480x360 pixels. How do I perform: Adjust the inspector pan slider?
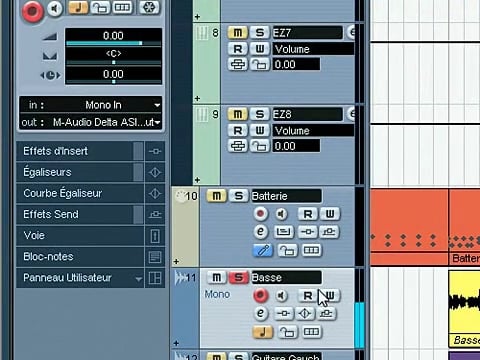113,62
